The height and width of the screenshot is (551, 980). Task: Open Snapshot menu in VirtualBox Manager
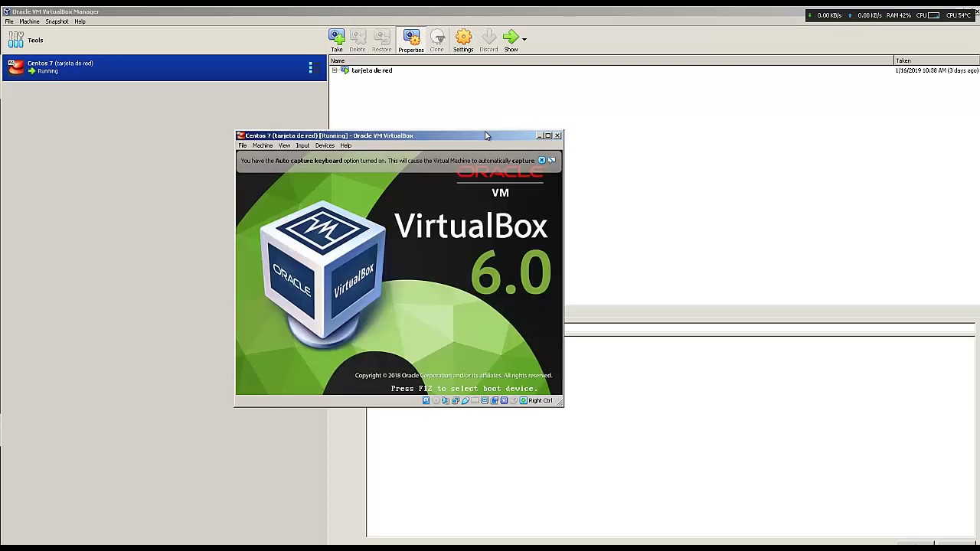click(x=57, y=21)
